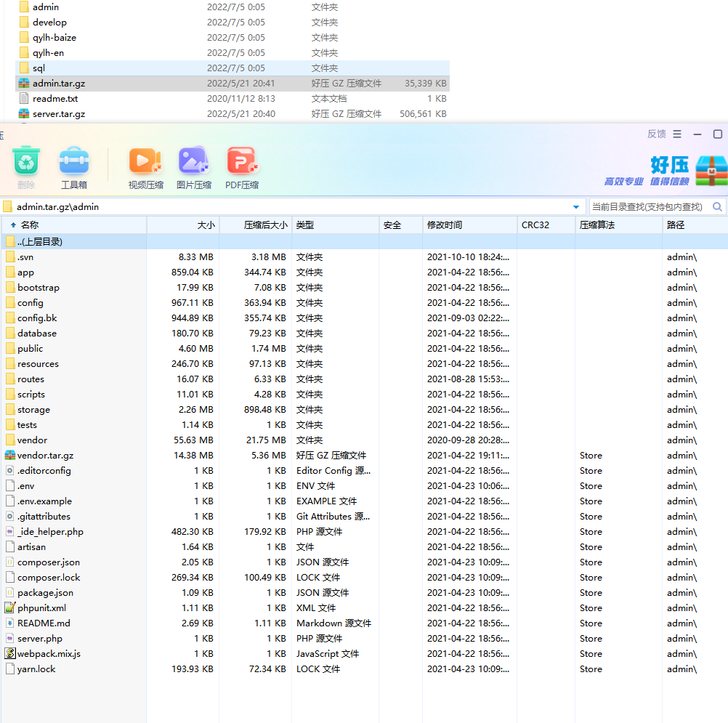Expand the address path dropdown arrow
The width and height of the screenshot is (728, 723).
click(576, 207)
